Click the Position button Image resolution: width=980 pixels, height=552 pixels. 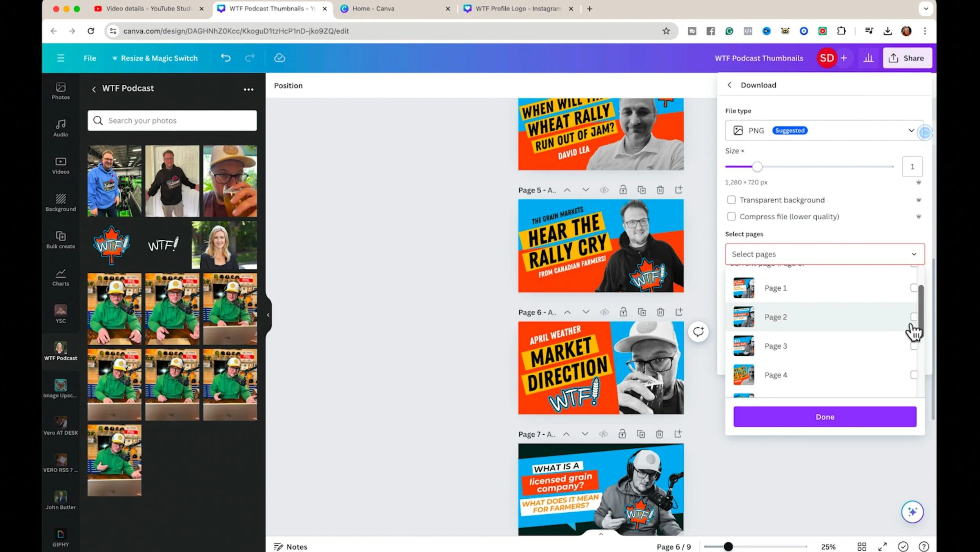click(x=288, y=86)
